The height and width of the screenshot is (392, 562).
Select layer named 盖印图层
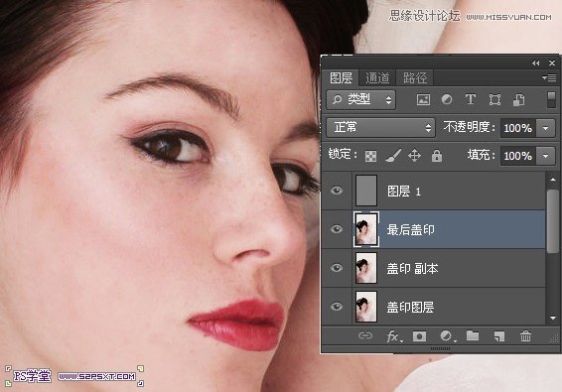click(411, 307)
